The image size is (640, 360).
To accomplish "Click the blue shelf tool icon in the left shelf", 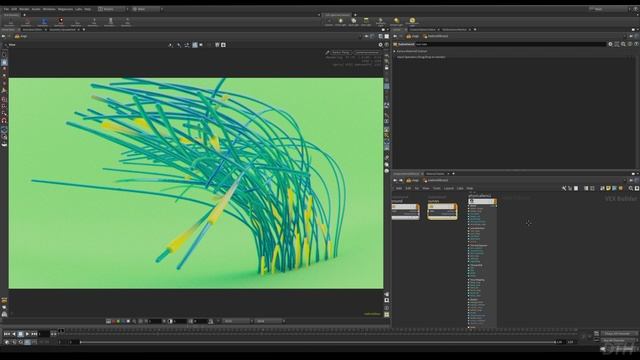I will click(44, 21).
